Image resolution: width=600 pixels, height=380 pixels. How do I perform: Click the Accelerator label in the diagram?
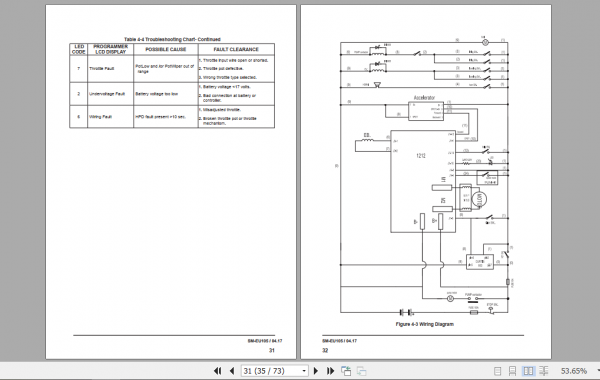[x=424, y=98]
